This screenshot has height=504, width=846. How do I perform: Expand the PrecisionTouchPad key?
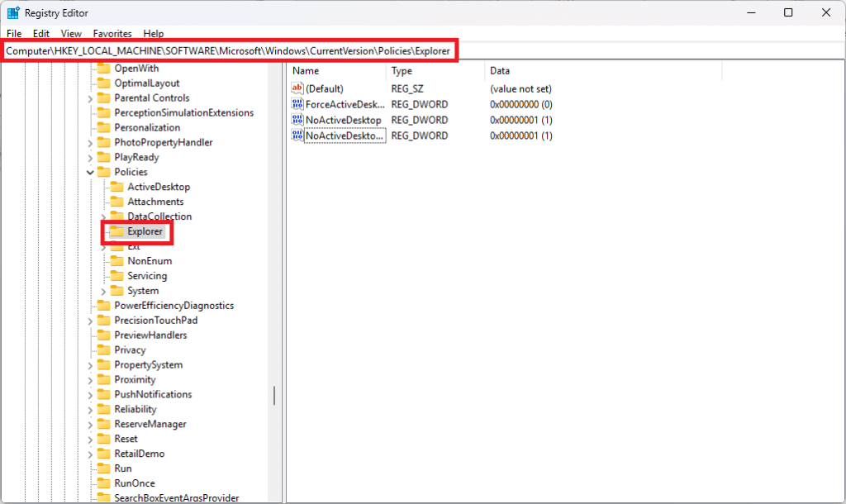(90, 321)
